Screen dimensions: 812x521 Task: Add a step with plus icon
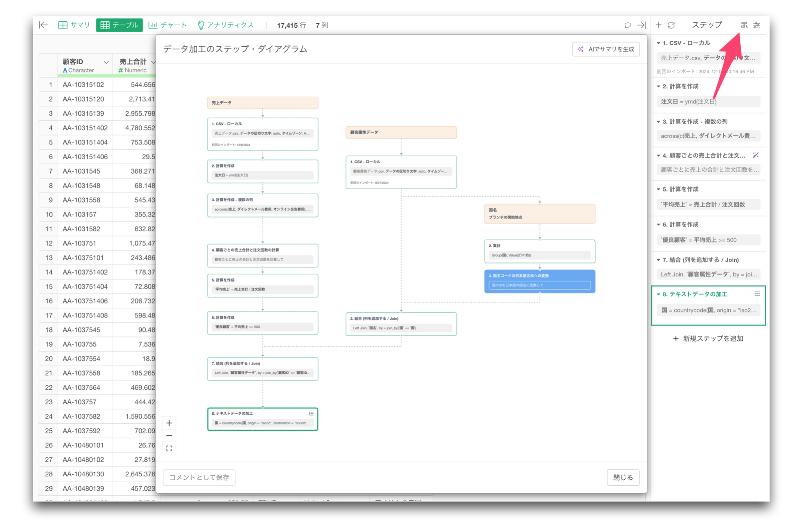coord(659,25)
